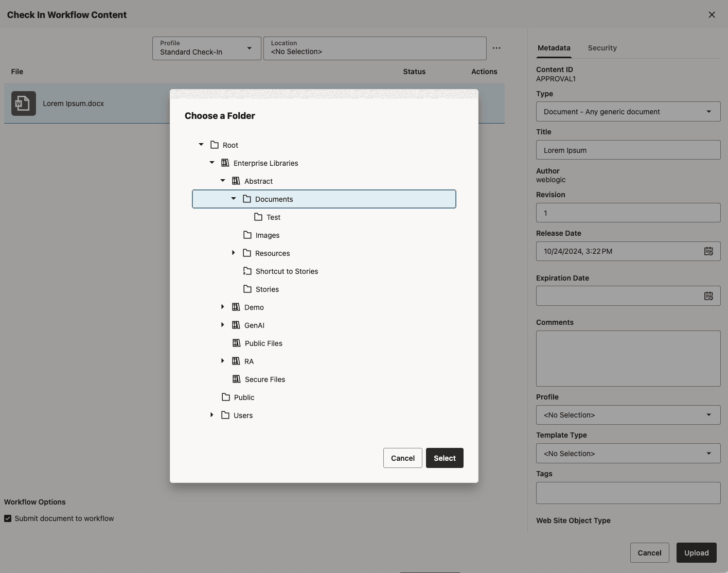Click the Public Files library icon
This screenshot has width=728, height=573.
[x=237, y=343]
